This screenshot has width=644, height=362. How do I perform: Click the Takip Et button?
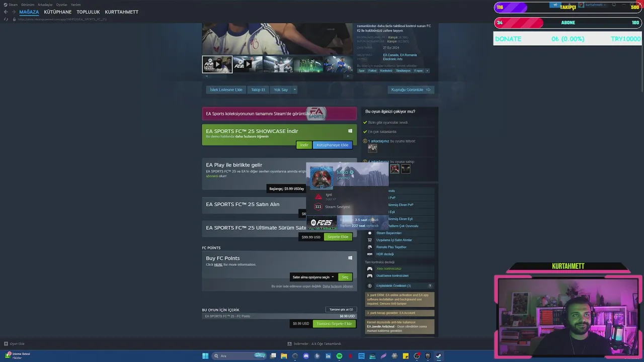258,89
